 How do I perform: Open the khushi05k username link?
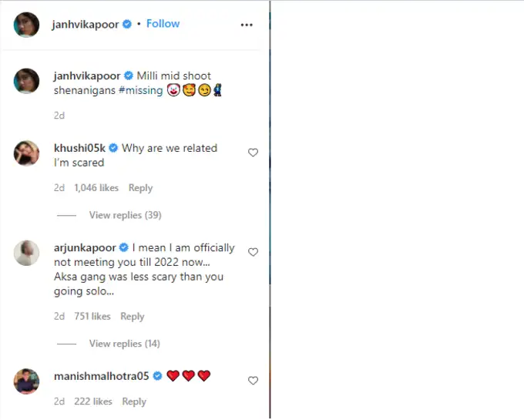tap(79, 148)
